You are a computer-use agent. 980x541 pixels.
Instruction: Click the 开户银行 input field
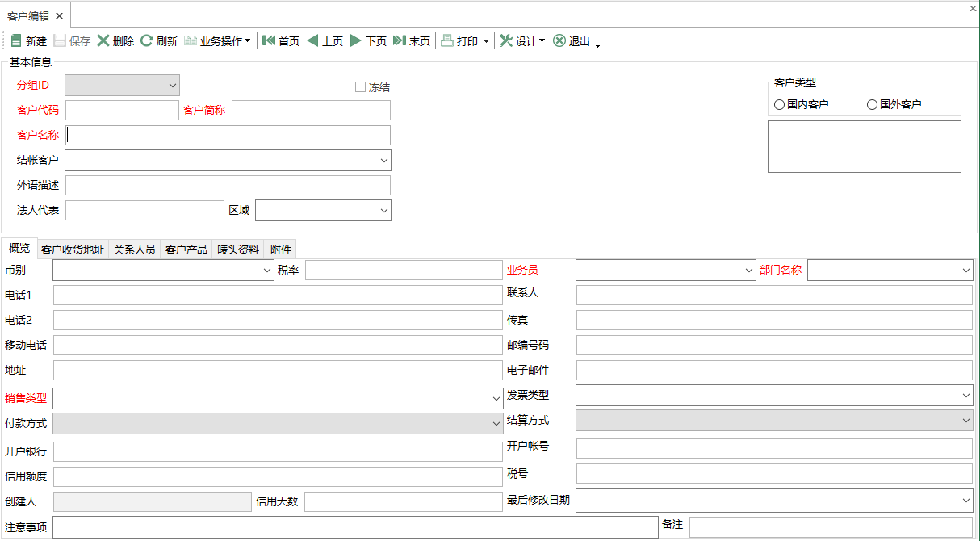279,451
